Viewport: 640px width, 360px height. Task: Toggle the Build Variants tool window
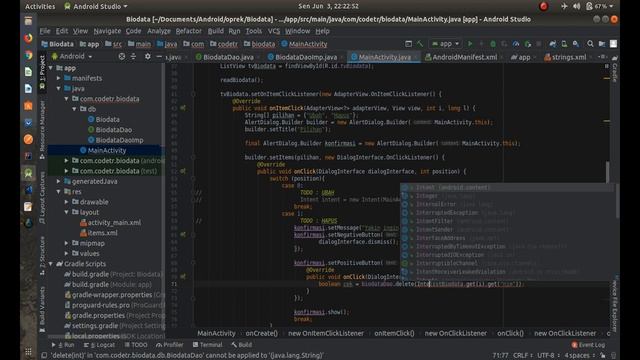42,309
